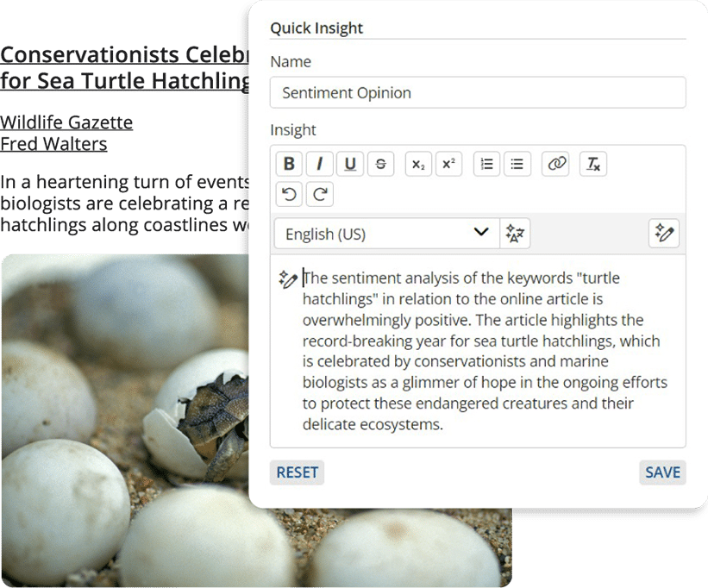Clear text formatting

(x=593, y=163)
